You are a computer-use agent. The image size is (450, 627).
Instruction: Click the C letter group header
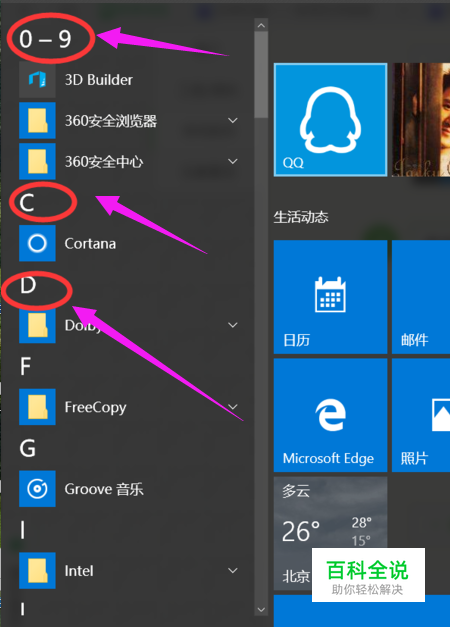27,203
